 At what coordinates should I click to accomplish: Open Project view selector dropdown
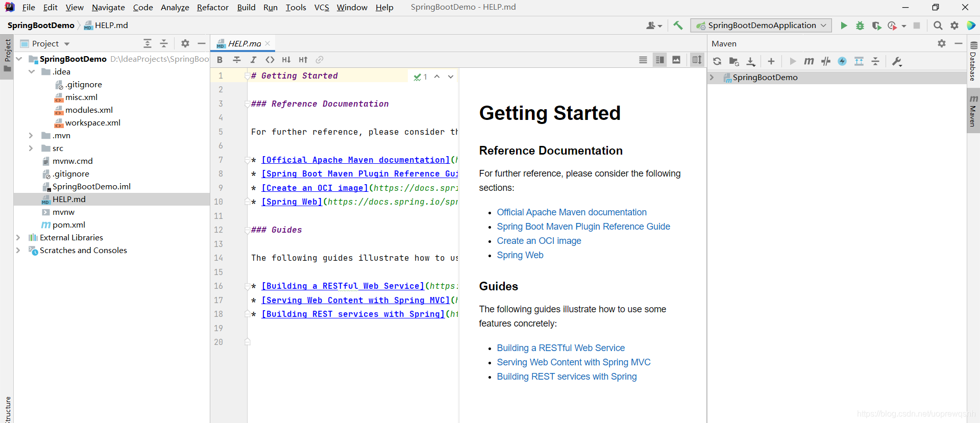[45, 43]
